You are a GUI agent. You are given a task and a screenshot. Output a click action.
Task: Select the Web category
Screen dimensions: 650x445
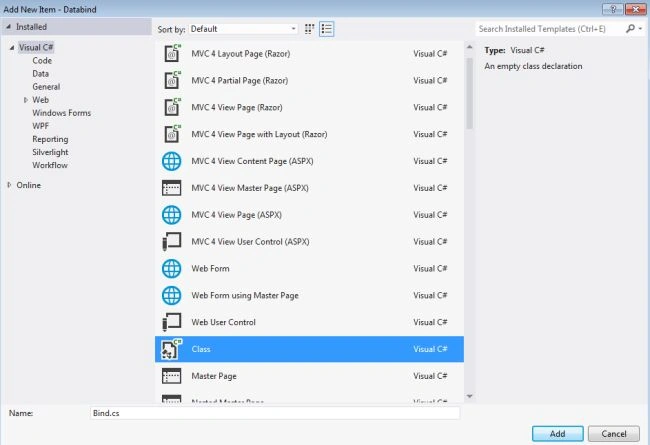click(x=40, y=100)
